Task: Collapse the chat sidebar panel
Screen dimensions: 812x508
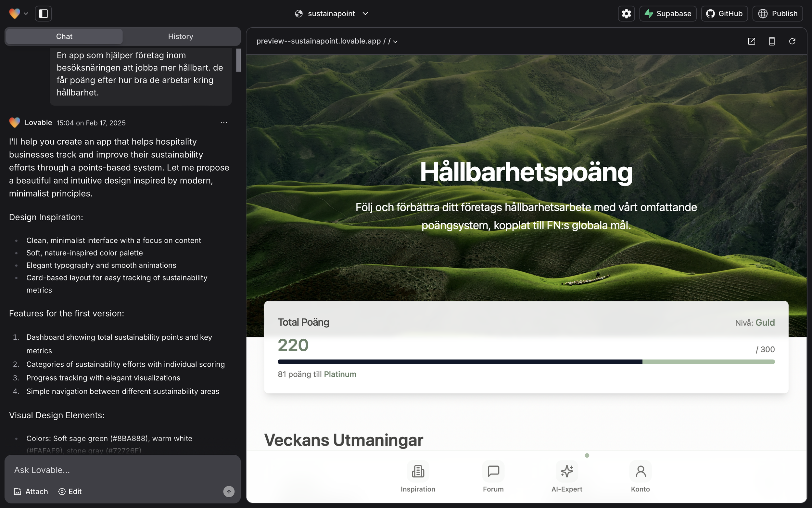Action: [43, 13]
